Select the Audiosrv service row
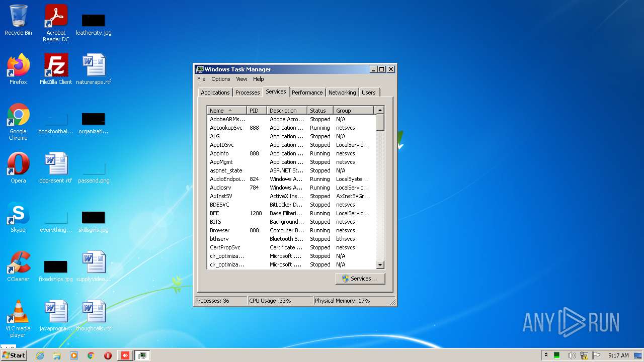644x362 pixels. click(291, 188)
